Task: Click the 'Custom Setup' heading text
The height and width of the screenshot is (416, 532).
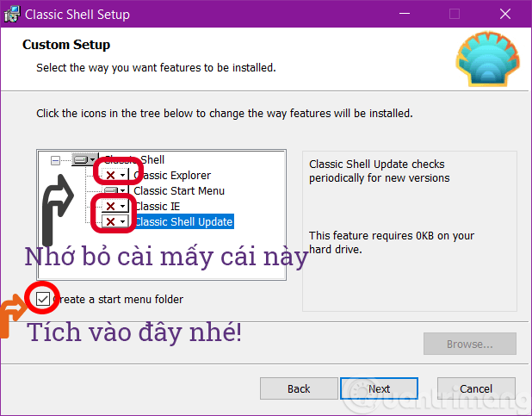Action: (66, 45)
